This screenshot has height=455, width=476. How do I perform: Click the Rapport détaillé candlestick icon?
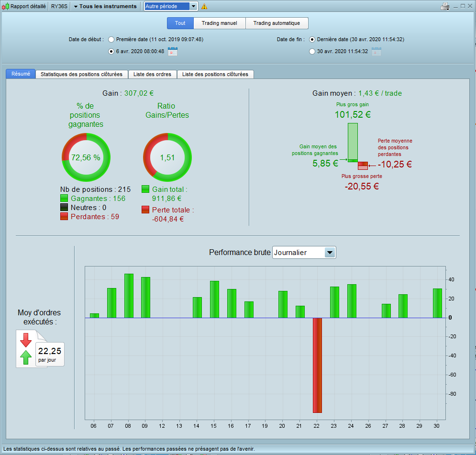pyautogui.click(x=5, y=6)
